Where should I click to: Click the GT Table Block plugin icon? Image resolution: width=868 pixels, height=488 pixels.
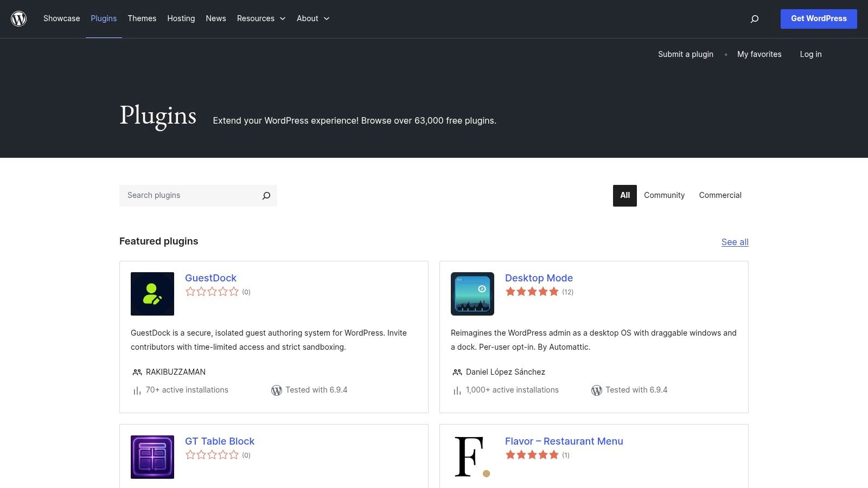pos(152,457)
